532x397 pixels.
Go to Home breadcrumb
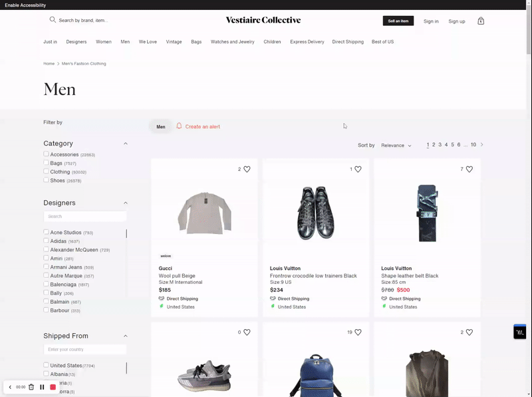49,63
